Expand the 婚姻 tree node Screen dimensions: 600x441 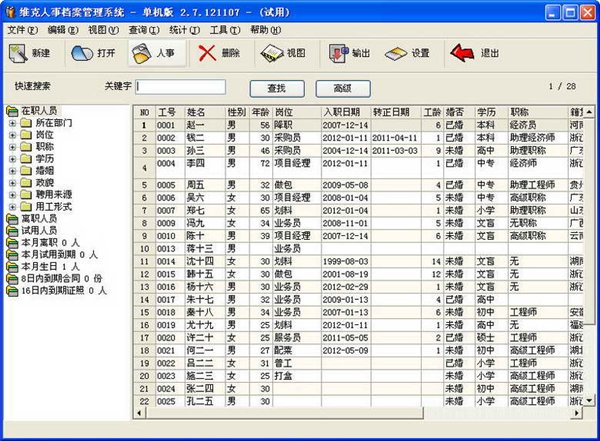[x=12, y=171]
